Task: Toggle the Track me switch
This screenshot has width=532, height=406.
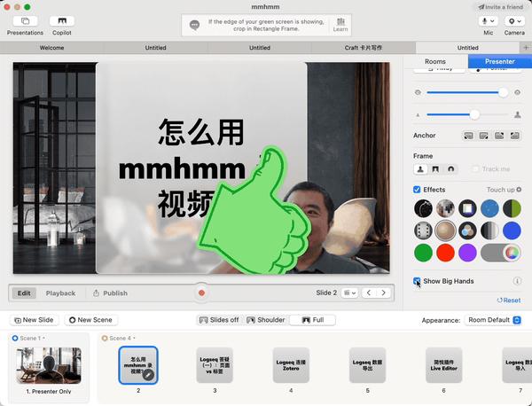Action: pyautogui.click(x=475, y=169)
